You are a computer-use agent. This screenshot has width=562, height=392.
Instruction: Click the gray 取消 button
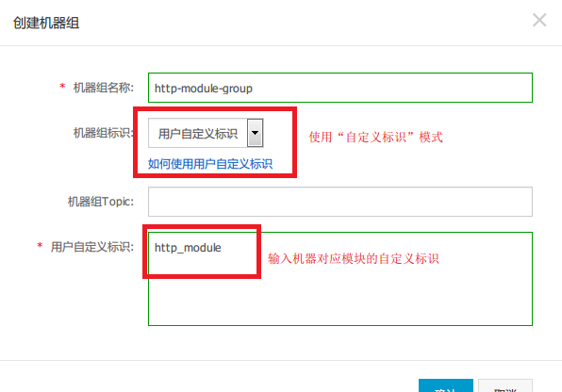click(505, 385)
